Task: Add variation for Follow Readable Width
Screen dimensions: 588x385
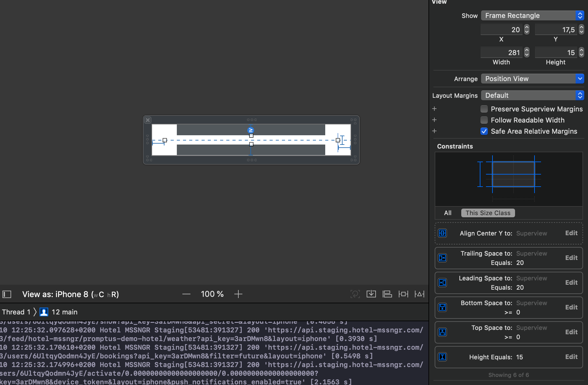Action: pos(434,120)
